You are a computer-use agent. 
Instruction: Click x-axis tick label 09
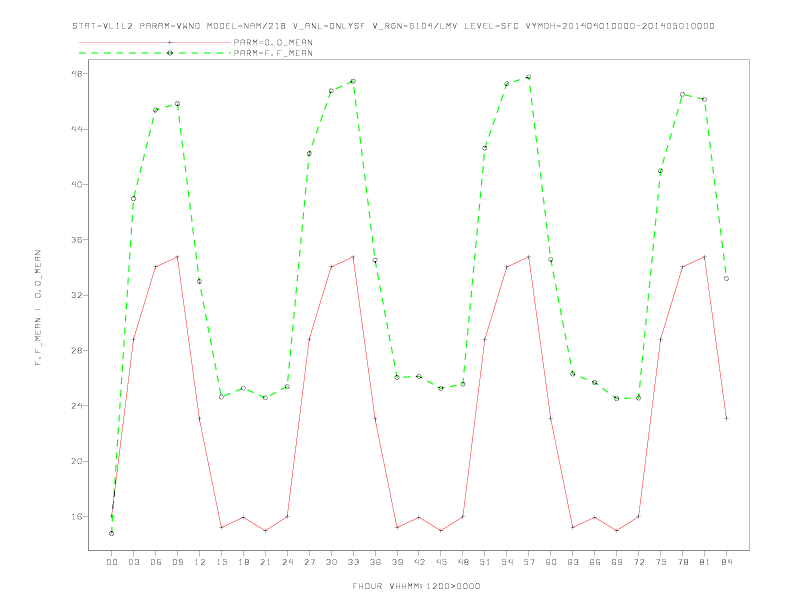[x=177, y=562]
